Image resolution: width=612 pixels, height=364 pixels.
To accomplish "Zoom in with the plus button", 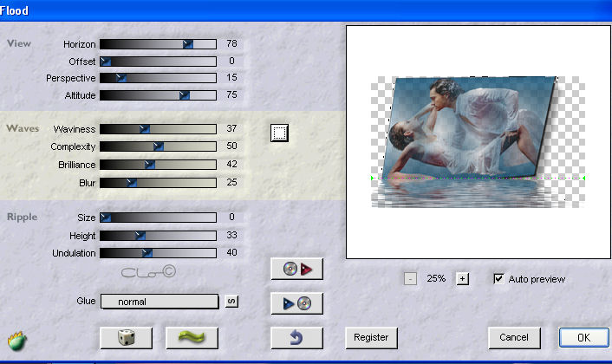I will pyautogui.click(x=463, y=278).
